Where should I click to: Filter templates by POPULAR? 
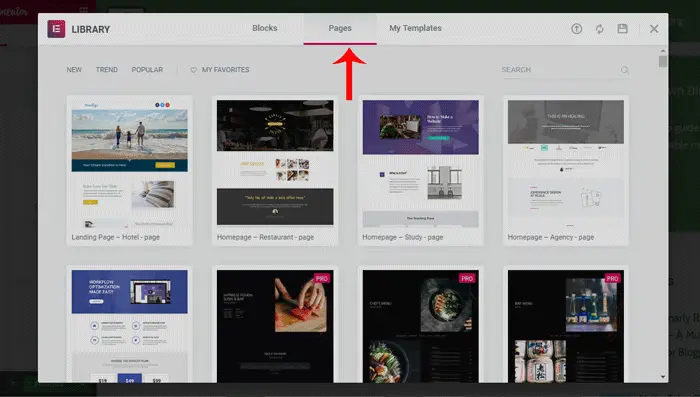tap(147, 70)
